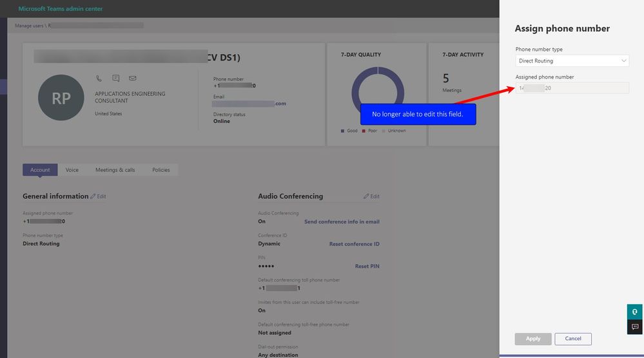Image resolution: width=644 pixels, height=358 pixels.
Task: Click the Direct Routing value under General information
Action: tap(41, 243)
